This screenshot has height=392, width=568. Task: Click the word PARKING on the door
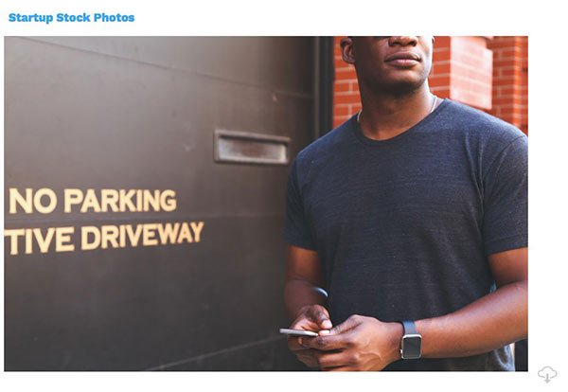pos(120,201)
